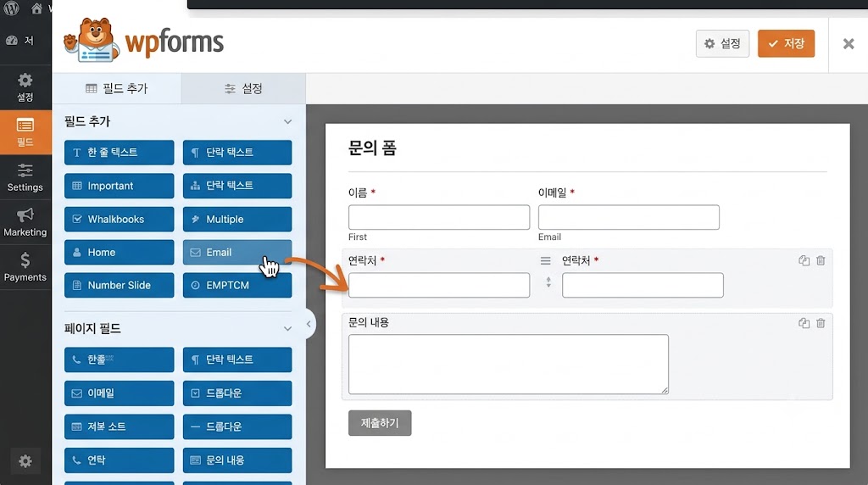Click the 이름 First input box
868x485 pixels.
439,217
